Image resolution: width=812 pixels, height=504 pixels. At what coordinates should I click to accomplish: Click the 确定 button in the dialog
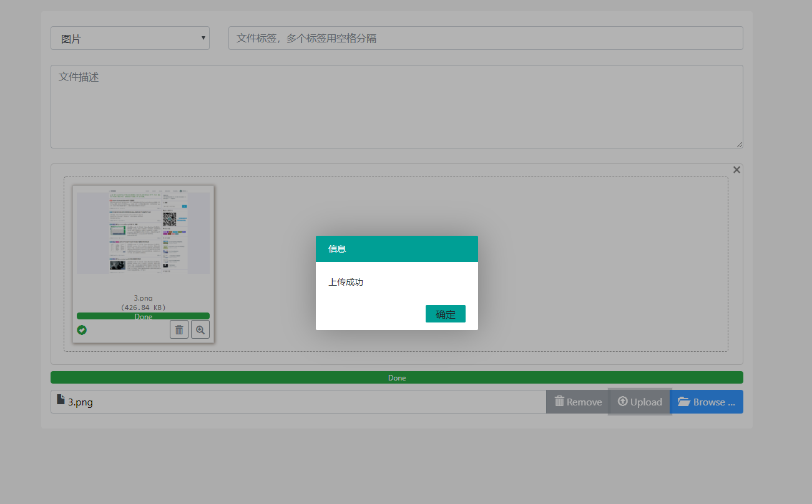[x=445, y=314]
